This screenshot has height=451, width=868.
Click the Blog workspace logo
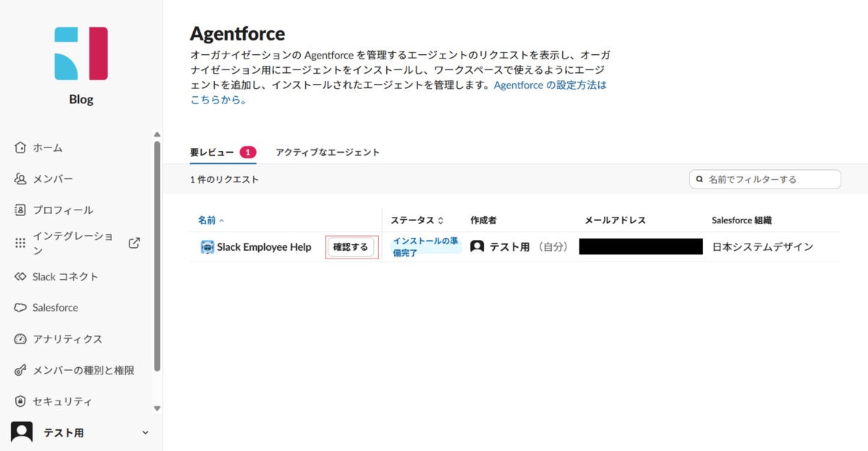[81, 53]
